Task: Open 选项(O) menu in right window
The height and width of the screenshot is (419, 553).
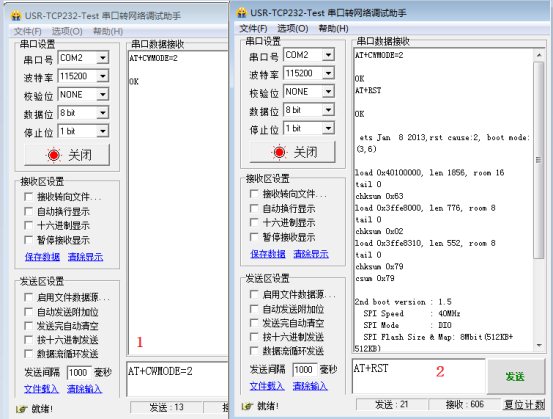Action: 293,28
